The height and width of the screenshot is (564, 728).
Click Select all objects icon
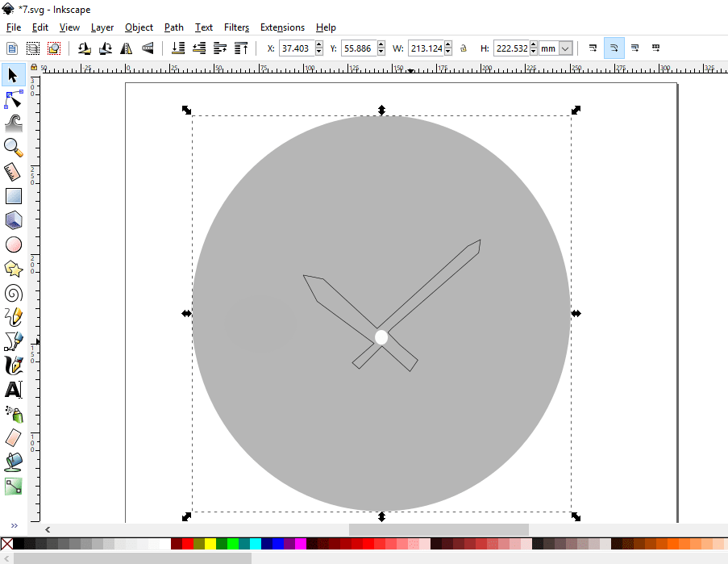coord(11,48)
